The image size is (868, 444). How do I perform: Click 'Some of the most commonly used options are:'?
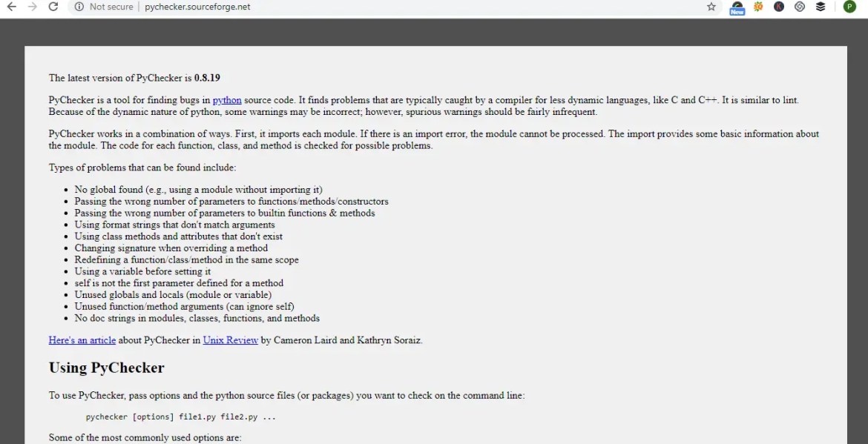[145, 438]
